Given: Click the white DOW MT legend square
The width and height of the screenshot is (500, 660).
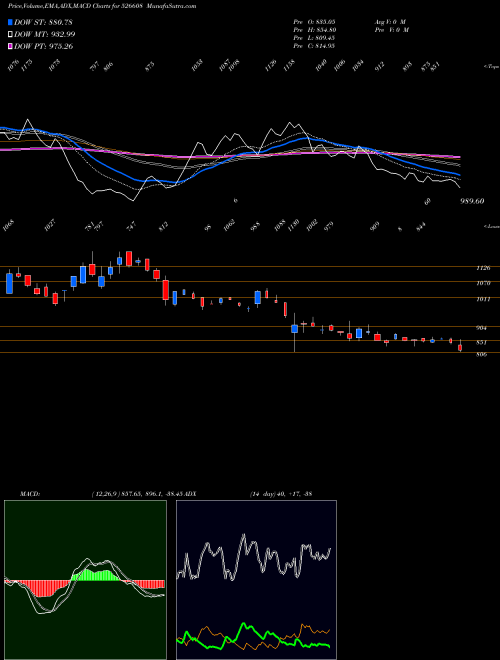Looking at the screenshot, I should pos(10,34).
